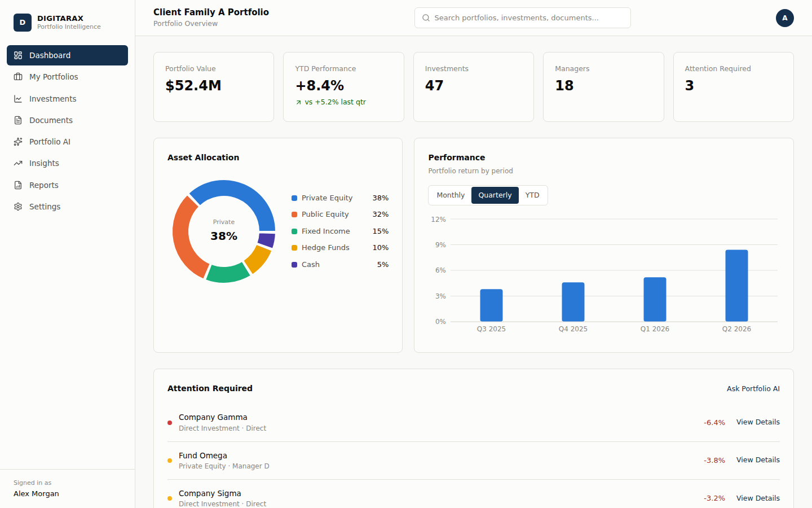Click the Investments chart icon
The width and height of the screenshot is (812, 508).
[18, 99]
